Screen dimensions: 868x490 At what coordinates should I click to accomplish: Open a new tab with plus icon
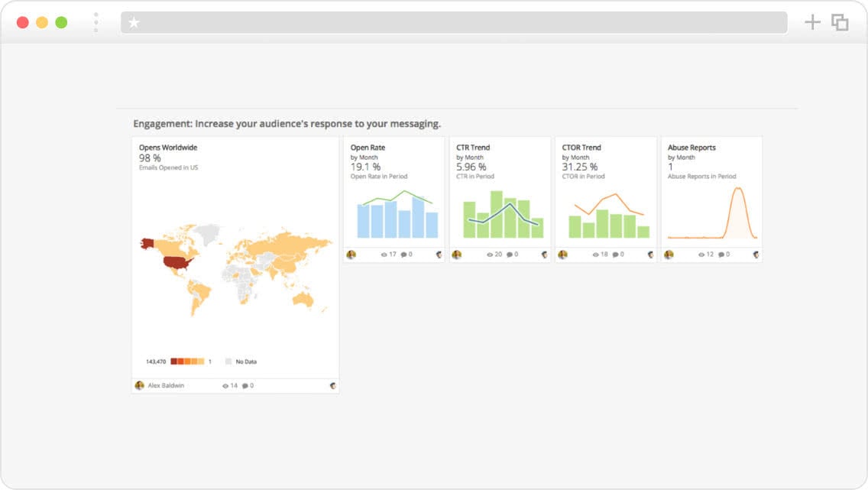[812, 22]
